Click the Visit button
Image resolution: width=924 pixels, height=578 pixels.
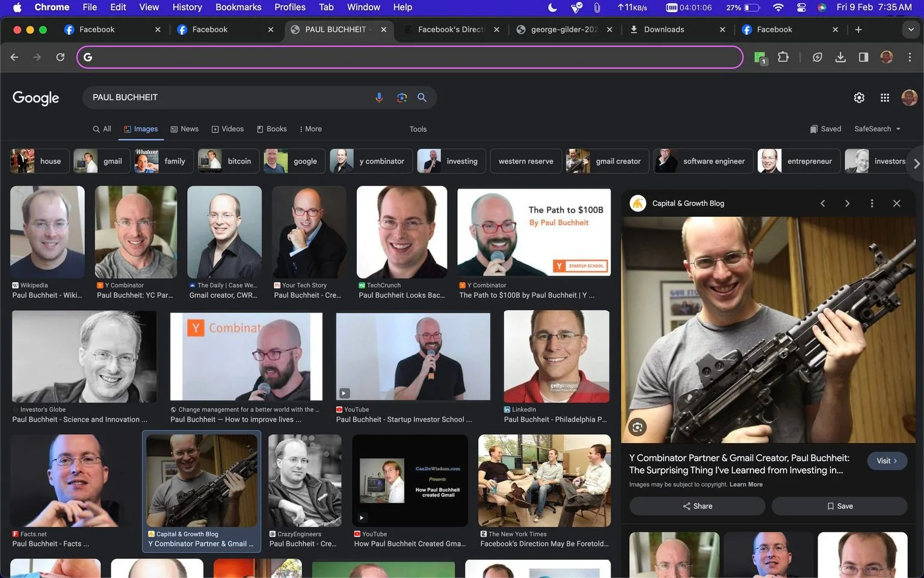[887, 461]
